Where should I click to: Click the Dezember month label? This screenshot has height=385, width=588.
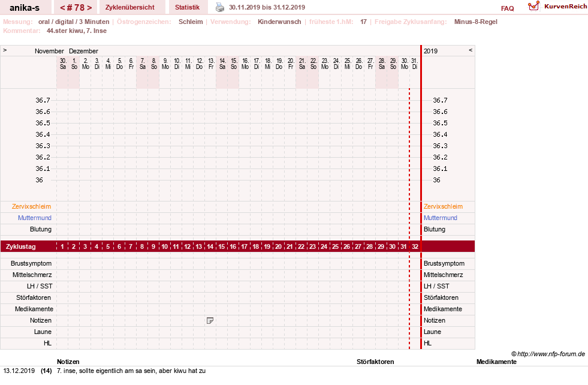[83, 51]
